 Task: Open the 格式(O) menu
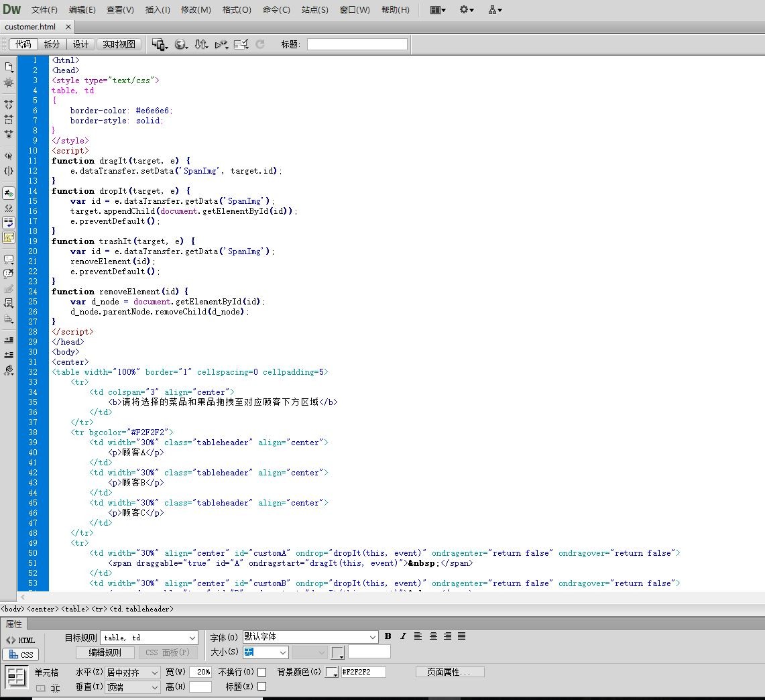click(x=237, y=10)
